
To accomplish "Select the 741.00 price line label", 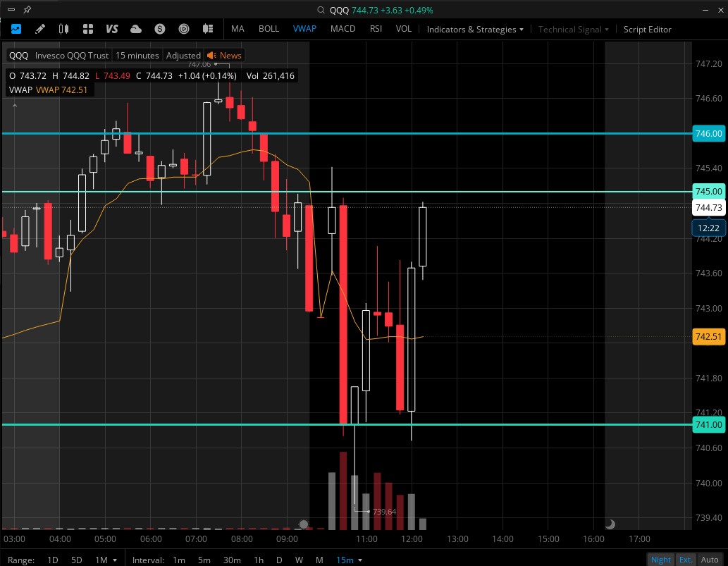I will tap(708, 424).
